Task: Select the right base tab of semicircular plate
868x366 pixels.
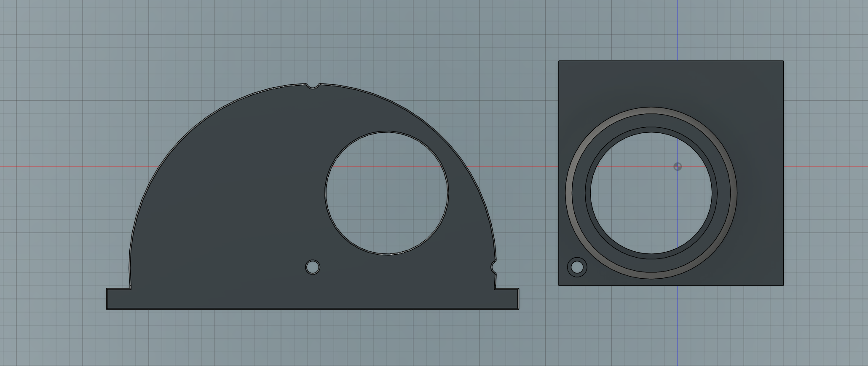Action: click(507, 299)
